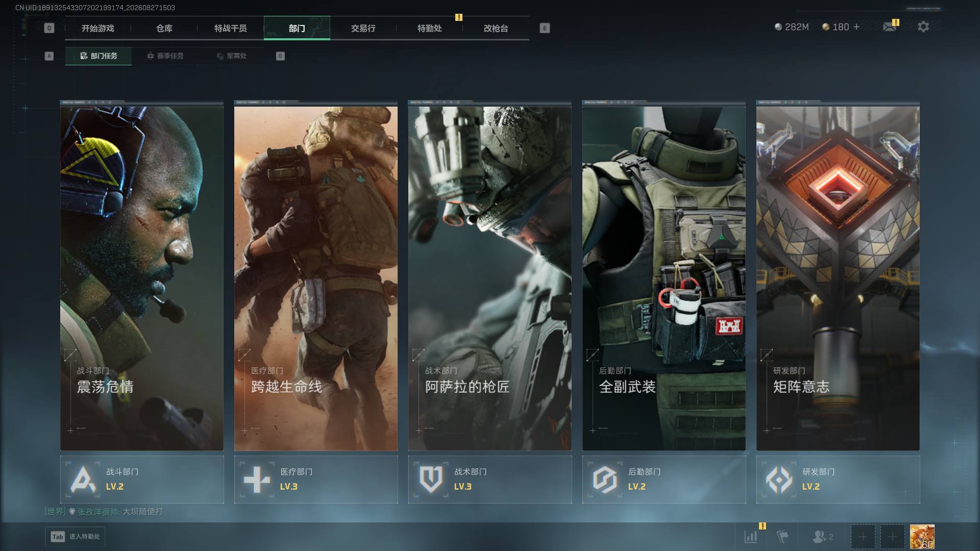Open the mail inbox envelope icon
The width and height of the screenshot is (980, 551).
click(x=890, y=27)
